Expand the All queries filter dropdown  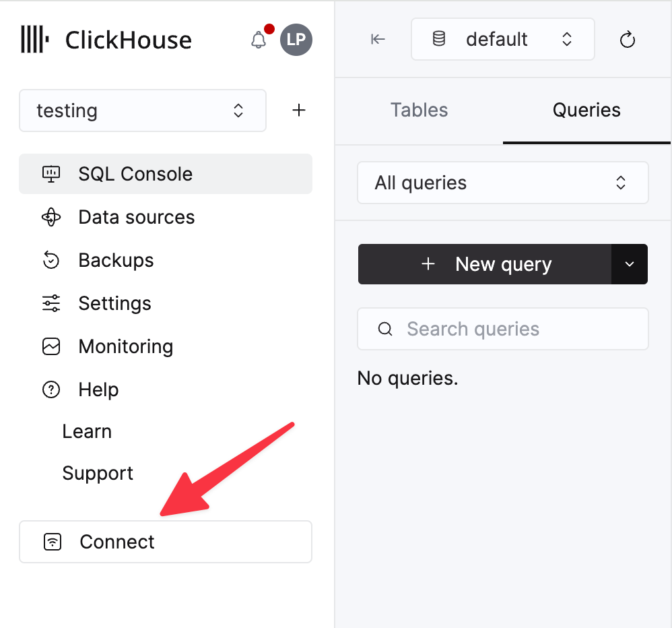502,183
